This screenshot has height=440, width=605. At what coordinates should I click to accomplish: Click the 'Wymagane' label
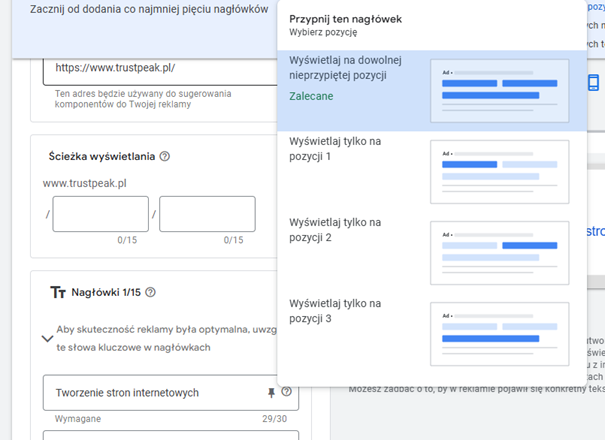pos(78,419)
